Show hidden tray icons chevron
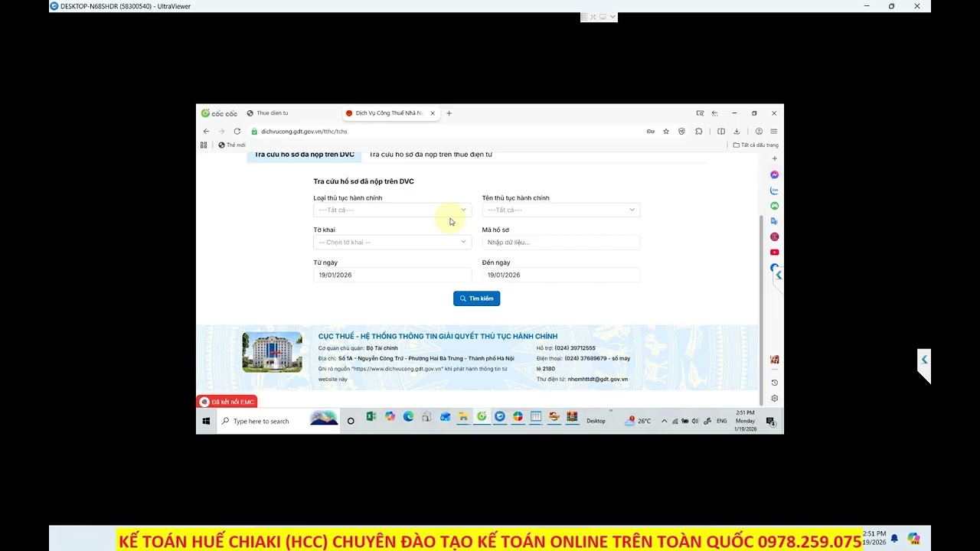This screenshot has width=980, height=551. 664,421
